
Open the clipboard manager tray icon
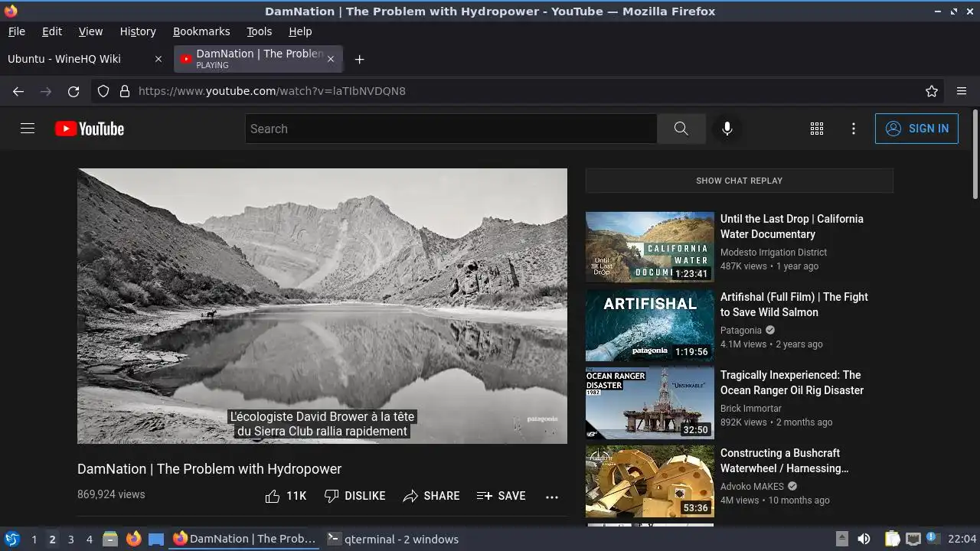coord(892,539)
